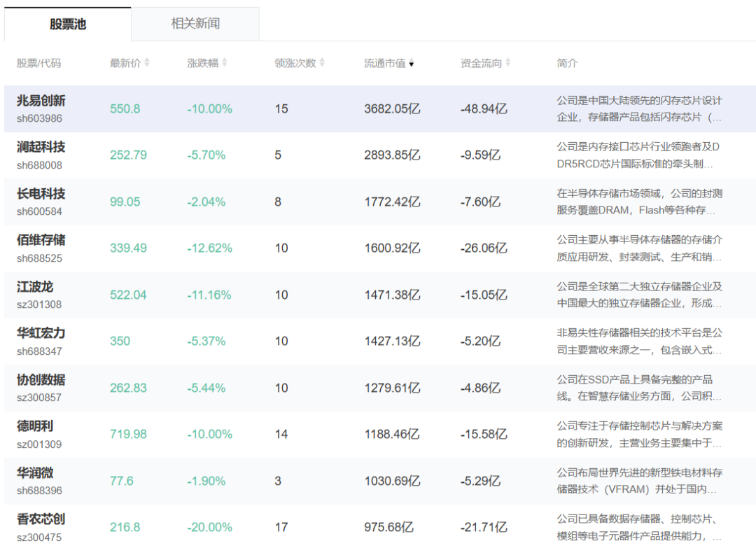Open 协创数据 stock link
This screenshot has height=548, width=756.
(41, 380)
